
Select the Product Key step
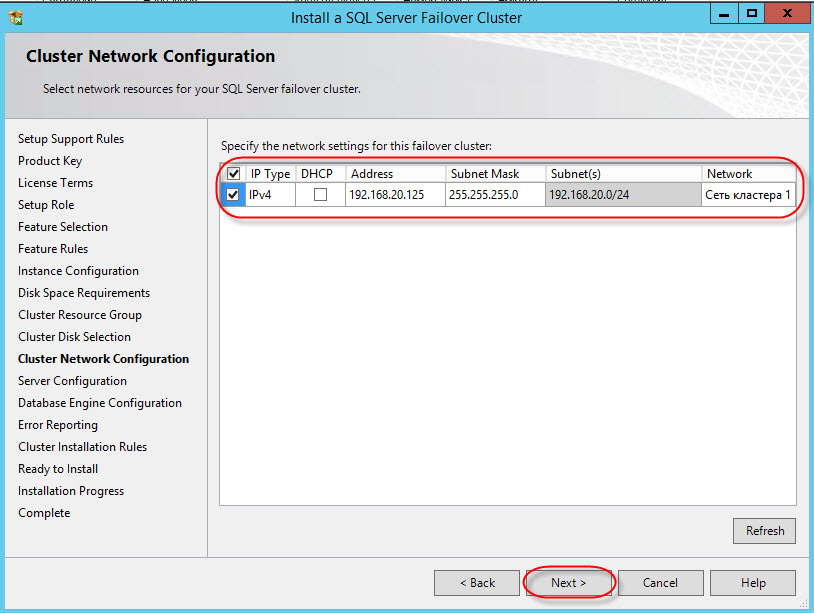pos(50,161)
